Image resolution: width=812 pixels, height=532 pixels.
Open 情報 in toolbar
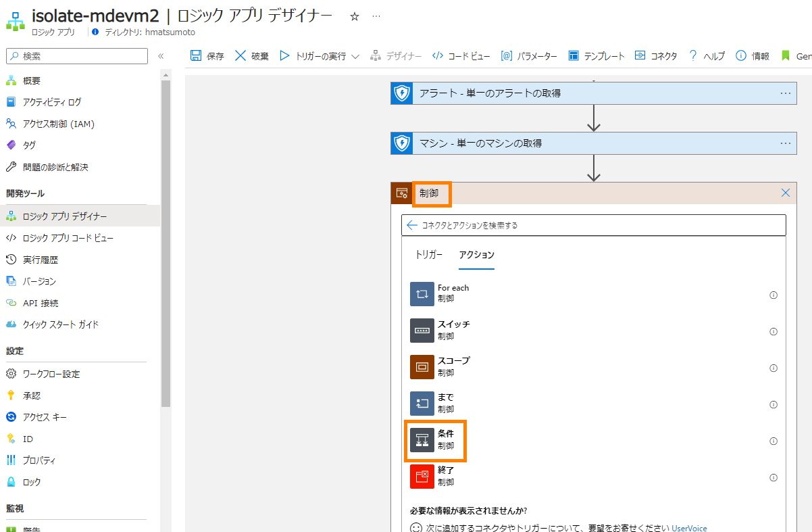tap(753, 56)
